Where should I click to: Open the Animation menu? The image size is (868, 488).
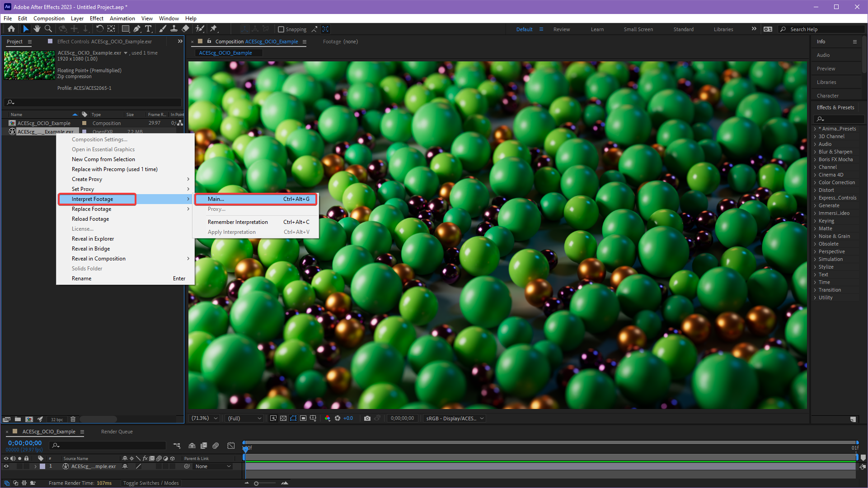122,19
